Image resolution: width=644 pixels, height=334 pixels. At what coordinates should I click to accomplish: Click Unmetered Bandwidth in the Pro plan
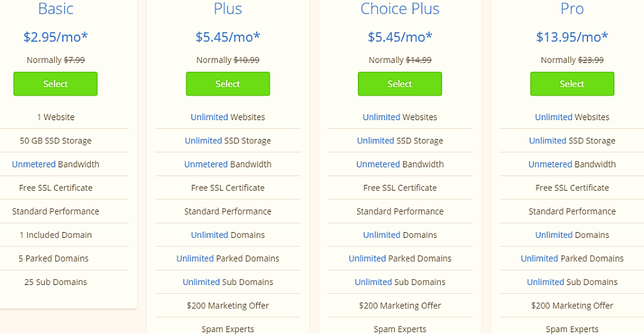572,164
